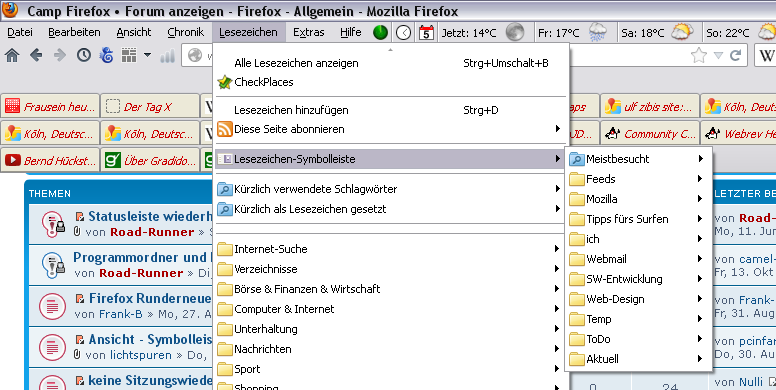This screenshot has width=776, height=390.
Task: Click the moon weather icon after Jetzt
Action: click(x=515, y=33)
